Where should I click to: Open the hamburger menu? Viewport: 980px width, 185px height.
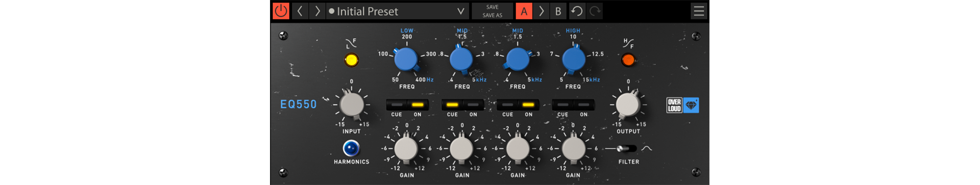(x=699, y=11)
